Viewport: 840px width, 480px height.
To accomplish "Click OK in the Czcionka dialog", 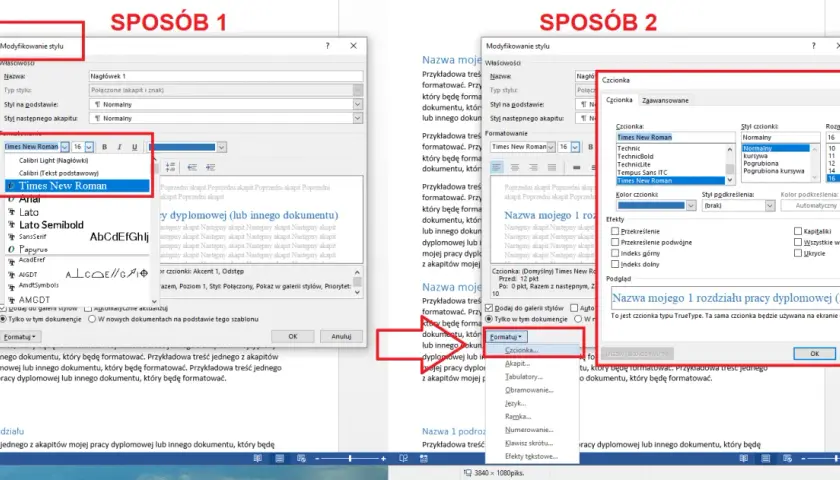I will (814, 354).
